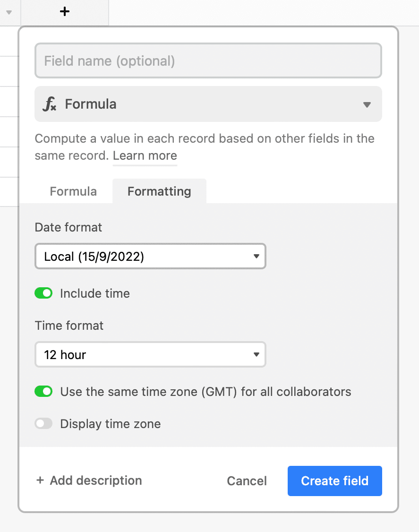Click the arrow icon in Time format box
419x532 pixels.
[x=256, y=354]
